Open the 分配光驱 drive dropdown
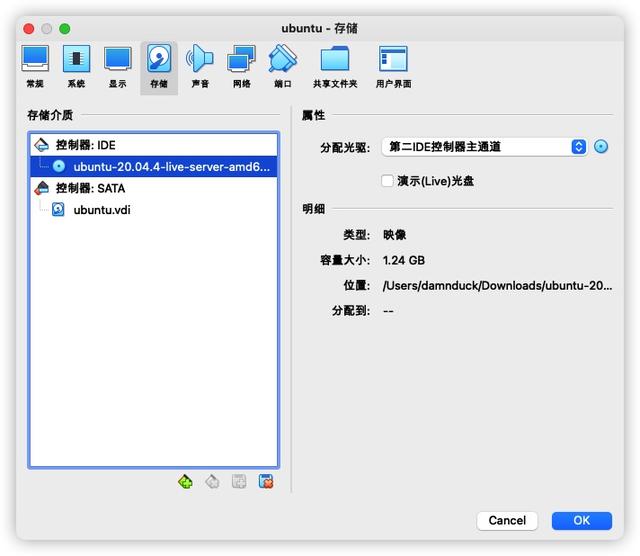 tap(484, 147)
